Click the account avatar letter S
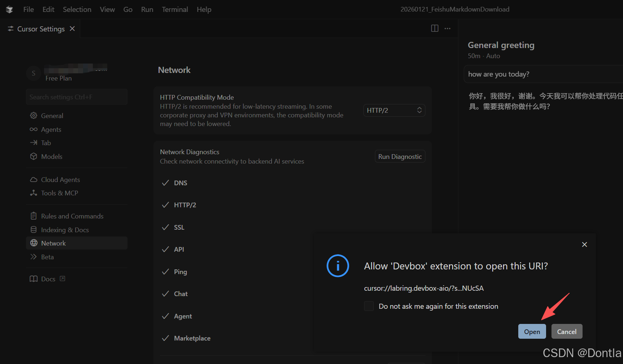This screenshot has width=623, height=364. 34,73
